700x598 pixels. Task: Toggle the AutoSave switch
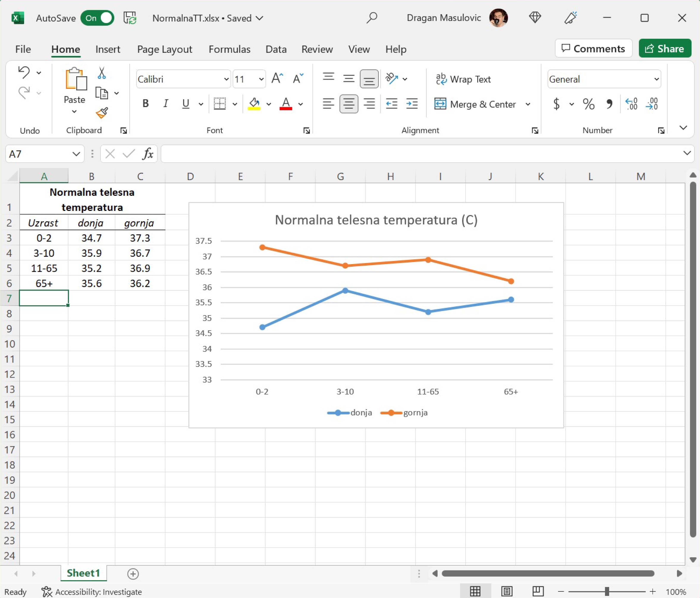point(97,18)
